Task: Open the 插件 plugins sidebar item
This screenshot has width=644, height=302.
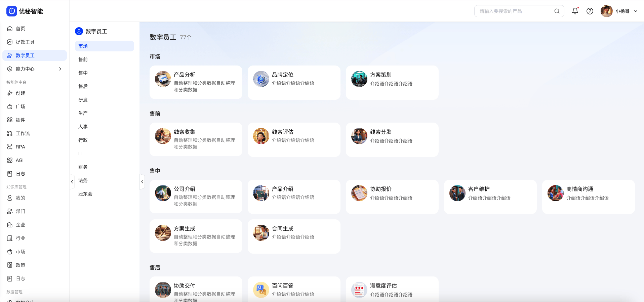Action: [20, 120]
